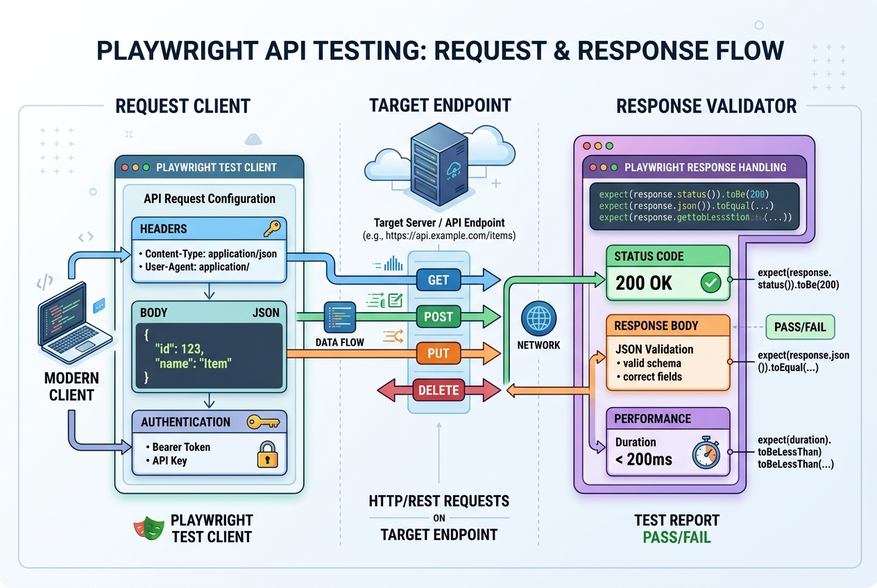Select the RESPONSE BODY panel header

click(x=668, y=325)
